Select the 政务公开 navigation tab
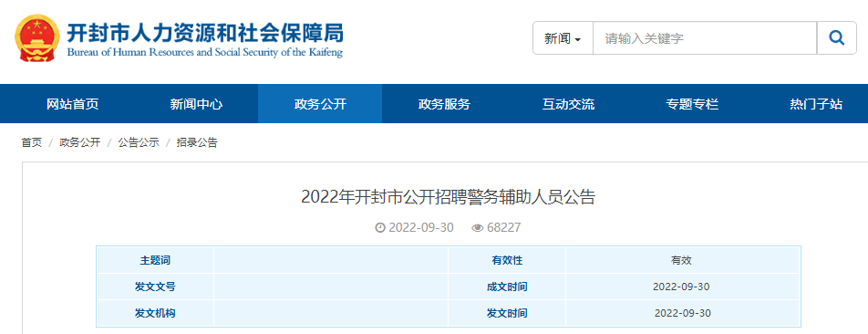The height and width of the screenshot is (334, 868). [320, 104]
